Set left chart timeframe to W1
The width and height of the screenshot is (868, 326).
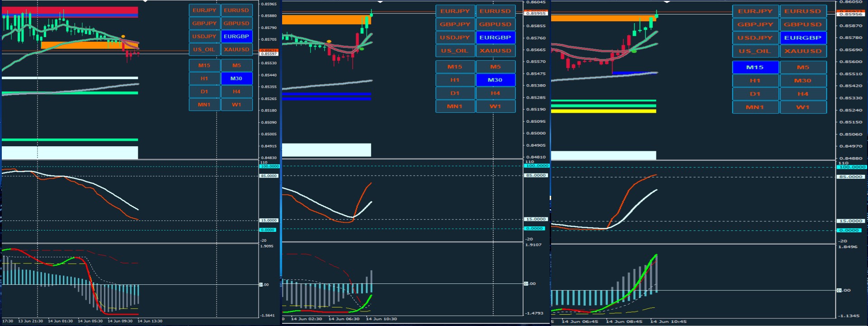tap(236, 105)
